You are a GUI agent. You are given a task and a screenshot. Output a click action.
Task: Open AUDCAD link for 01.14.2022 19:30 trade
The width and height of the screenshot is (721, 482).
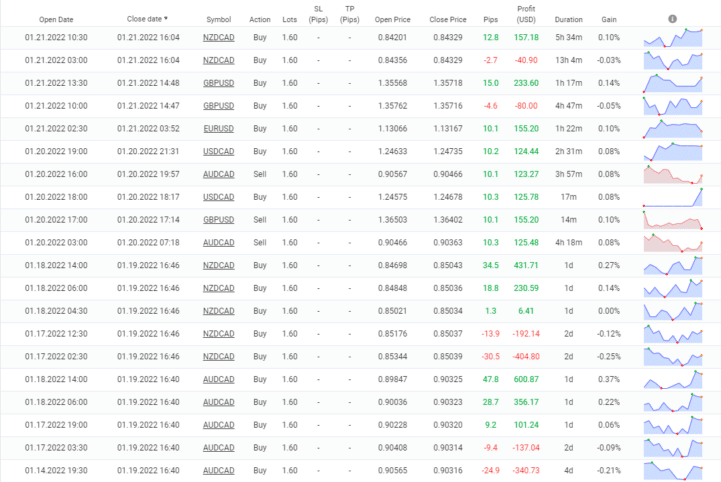pyautogui.click(x=218, y=470)
